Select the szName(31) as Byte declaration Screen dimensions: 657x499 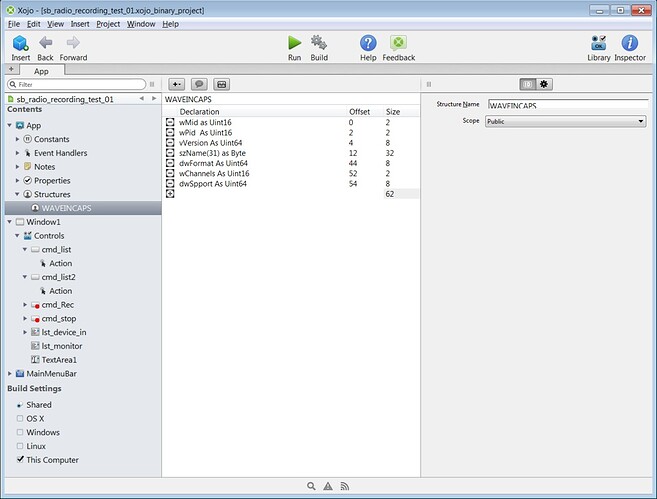coord(212,153)
